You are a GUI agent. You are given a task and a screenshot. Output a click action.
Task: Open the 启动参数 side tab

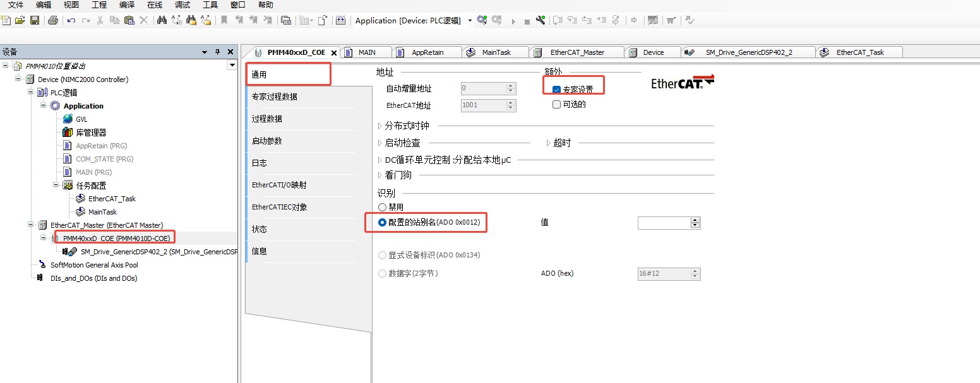tap(309, 141)
